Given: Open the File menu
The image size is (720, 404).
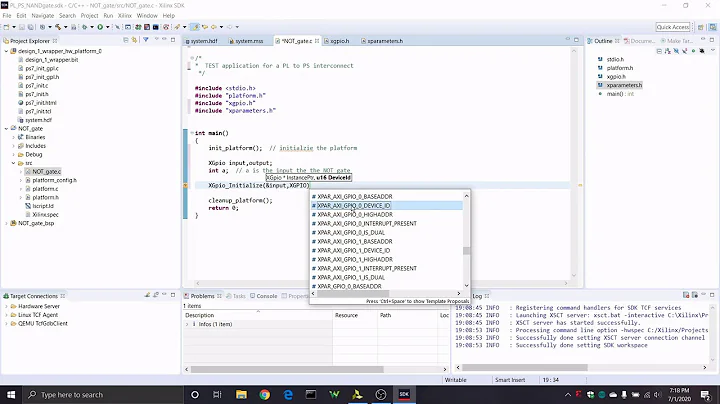Looking at the screenshot, I should point(7,15).
